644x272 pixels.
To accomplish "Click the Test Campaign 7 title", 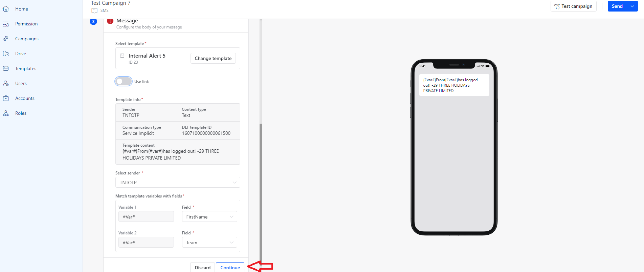I will point(111,3).
